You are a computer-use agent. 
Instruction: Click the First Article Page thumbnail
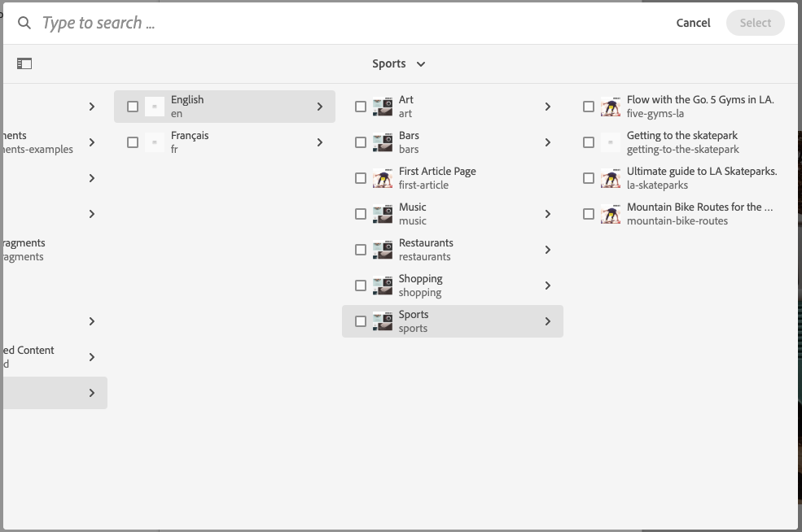pos(383,178)
